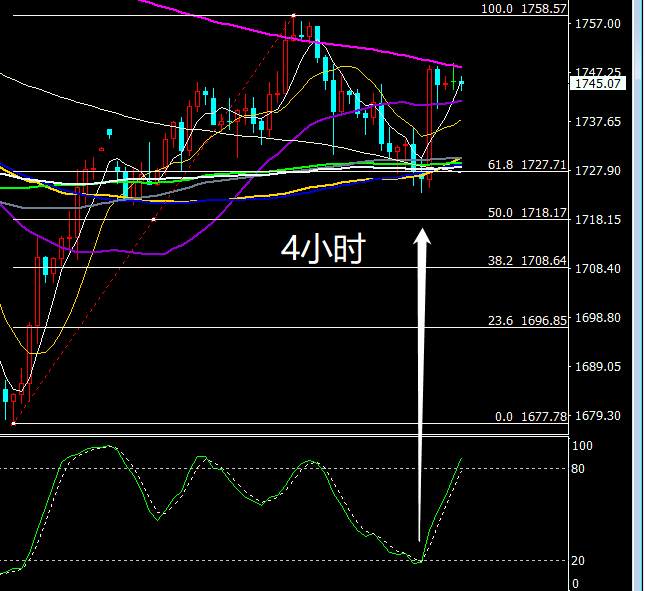645x591 pixels.
Task: Select the 61.8 Fibonacci label 1727.71
Action: [x=527, y=165]
